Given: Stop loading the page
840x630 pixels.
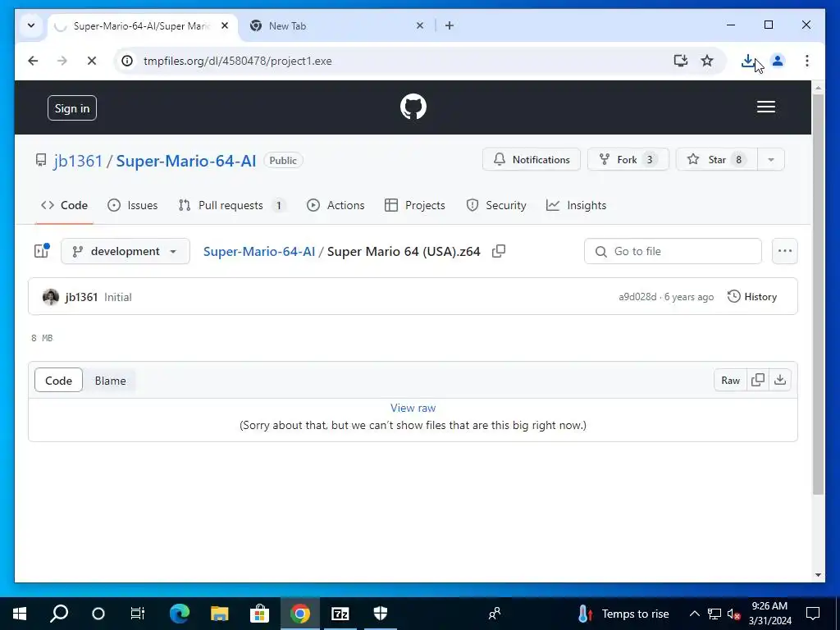Looking at the screenshot, I should pos(92,61).
